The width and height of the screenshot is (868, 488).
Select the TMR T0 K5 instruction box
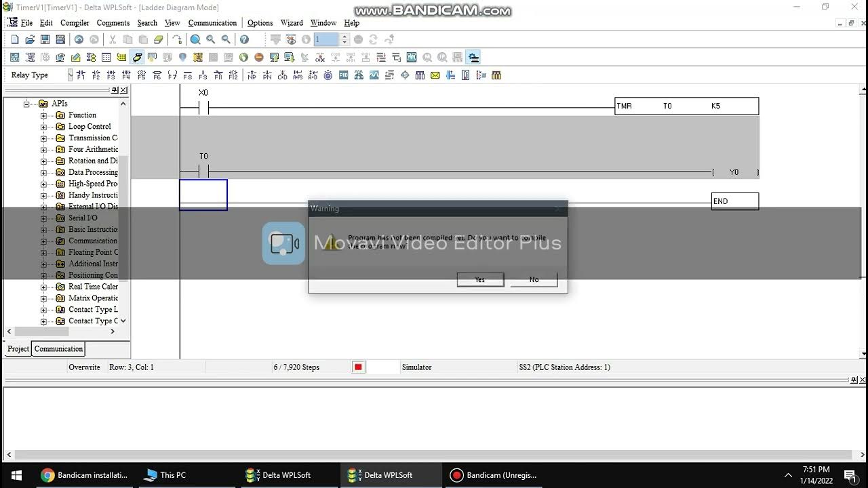[686, 106]
